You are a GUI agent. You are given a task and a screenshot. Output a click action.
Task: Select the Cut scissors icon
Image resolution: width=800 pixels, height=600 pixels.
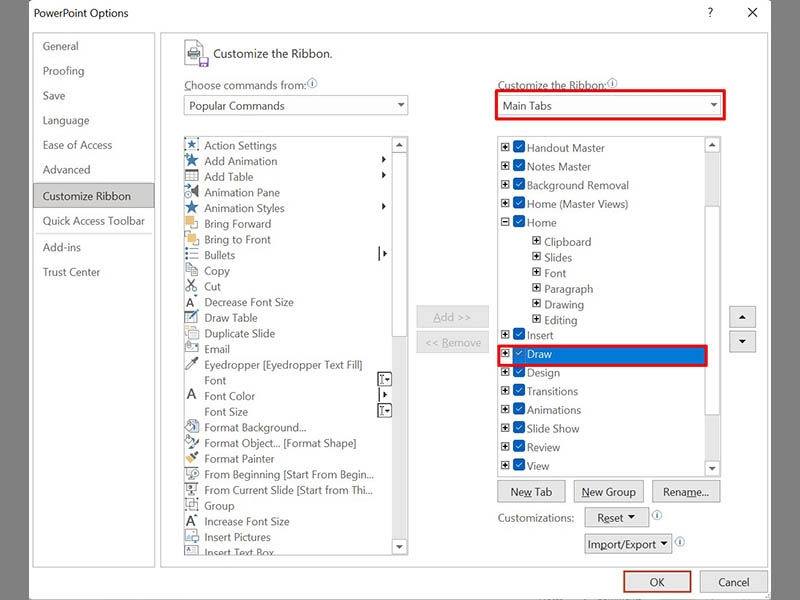[191, 286]
